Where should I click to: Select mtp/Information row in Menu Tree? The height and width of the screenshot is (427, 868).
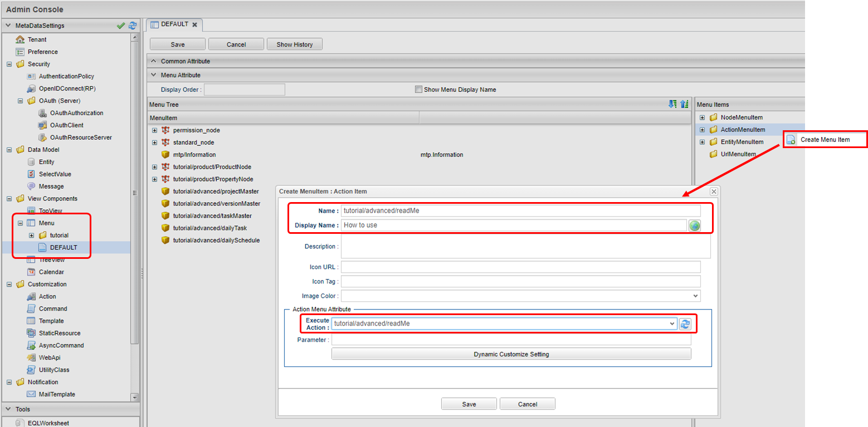click(x=420, y=155)
